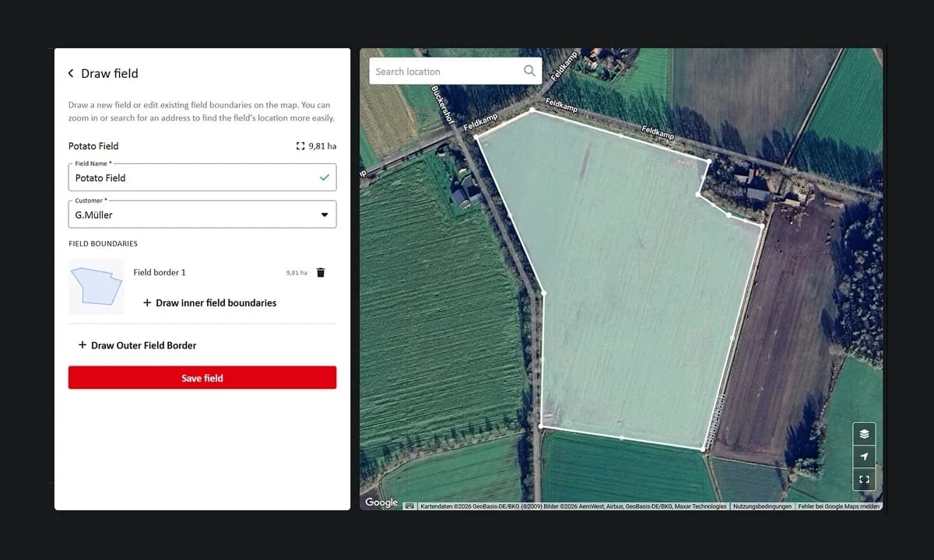934x560 pixels.
Task: Click the plus icon for Outer Field Border
Action: coord(83,345)
